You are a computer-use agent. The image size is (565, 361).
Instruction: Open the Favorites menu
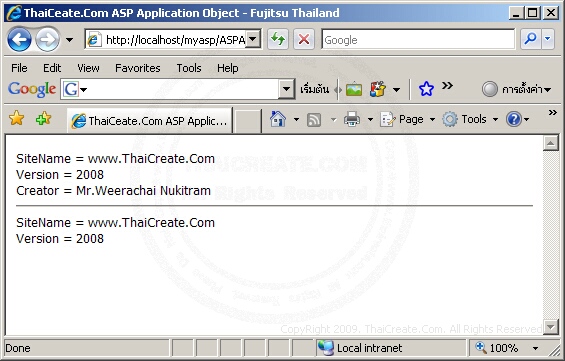pos(138,68)
